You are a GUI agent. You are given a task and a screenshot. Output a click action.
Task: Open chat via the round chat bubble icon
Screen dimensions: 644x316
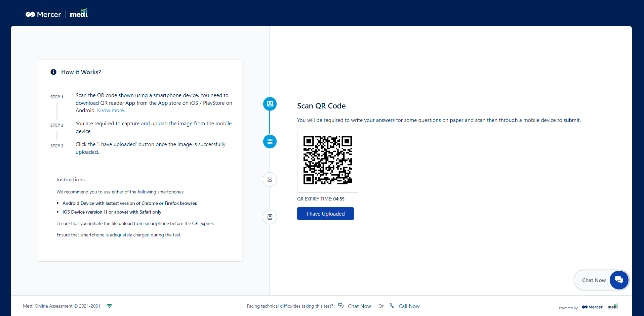(x=619, y=280)
